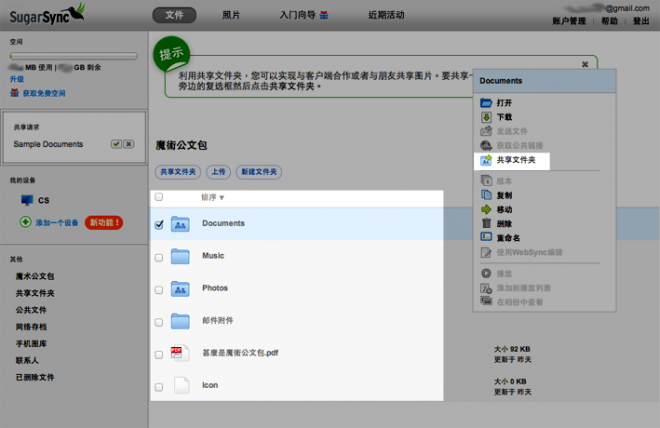The image size is (660, 428).
Task: Close the green 提示 tip banner
Action: (585, 64)
